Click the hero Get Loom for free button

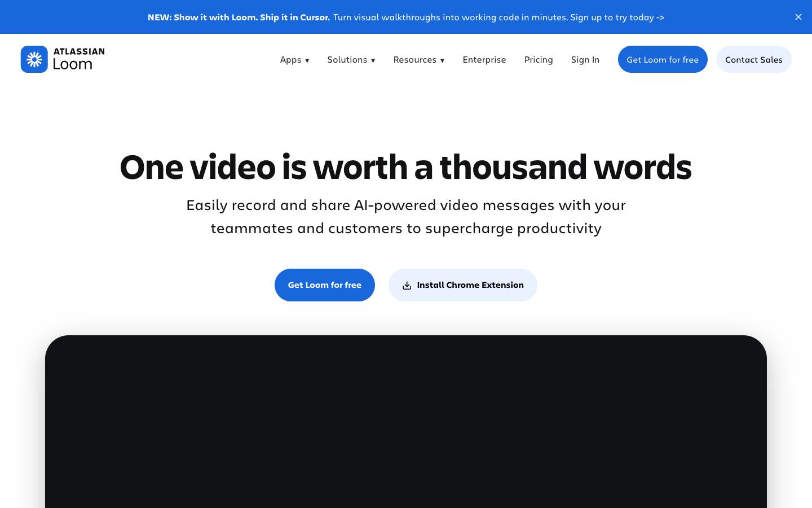pyautogui.click(x=325, y=285)
